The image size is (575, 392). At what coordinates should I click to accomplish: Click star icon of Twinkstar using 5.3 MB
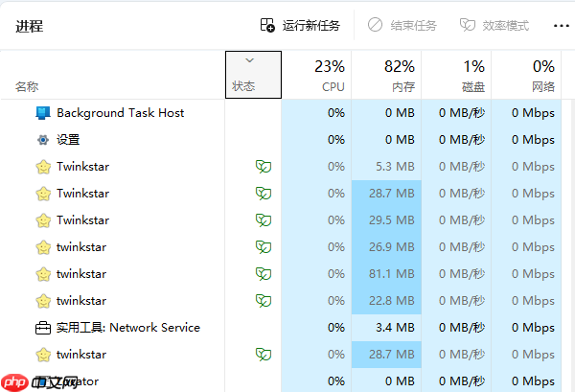coord(43,167)
